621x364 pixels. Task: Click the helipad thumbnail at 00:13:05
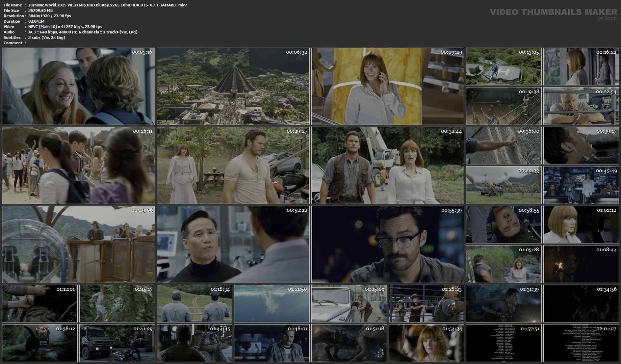[x=504, y=67]
